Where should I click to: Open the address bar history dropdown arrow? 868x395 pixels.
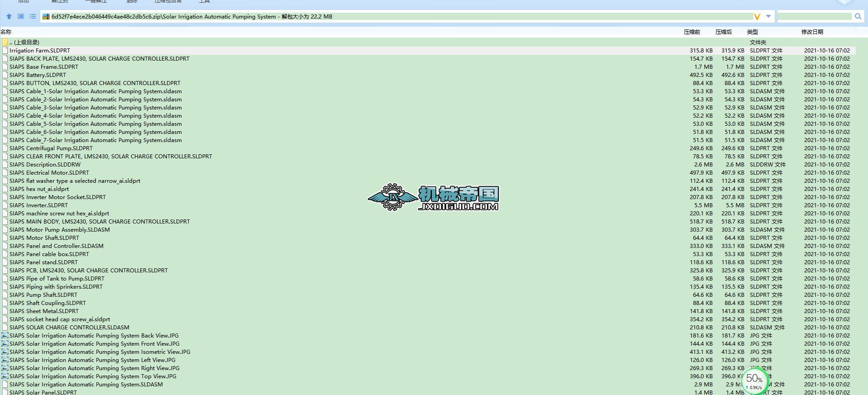coord(768,17)
